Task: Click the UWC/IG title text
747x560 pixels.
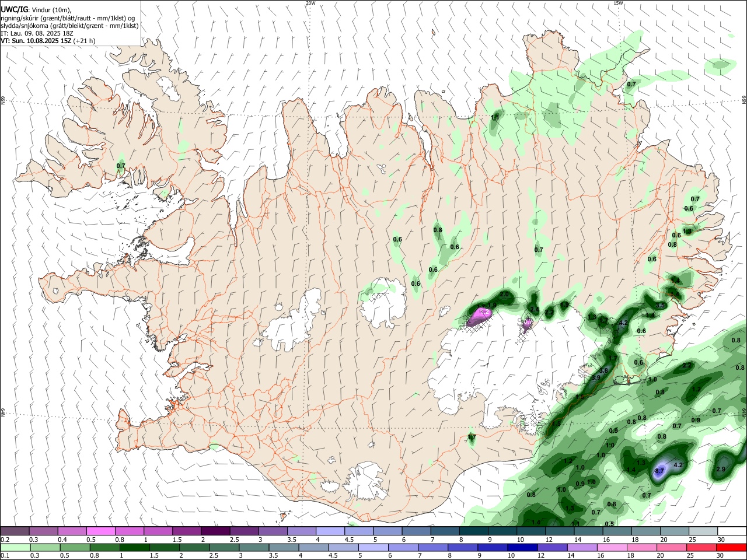Action: (14, 10)
